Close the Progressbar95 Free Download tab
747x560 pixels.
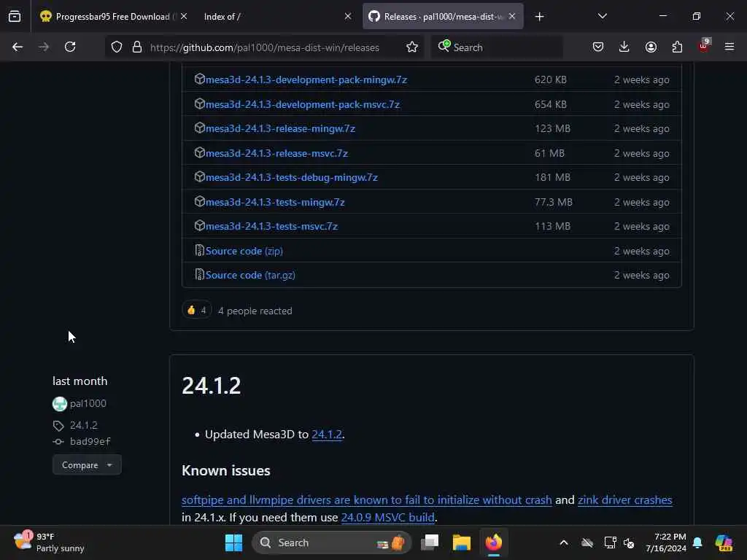[184, 17]
